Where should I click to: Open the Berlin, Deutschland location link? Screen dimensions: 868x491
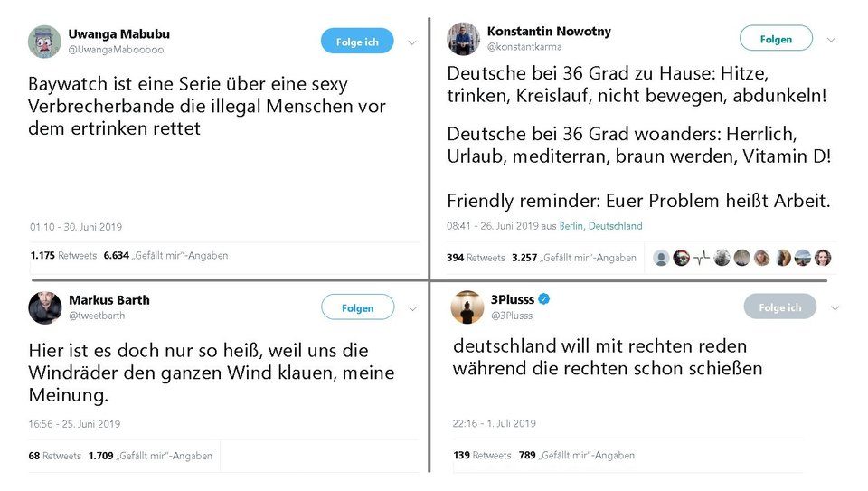tap(600, 226)
